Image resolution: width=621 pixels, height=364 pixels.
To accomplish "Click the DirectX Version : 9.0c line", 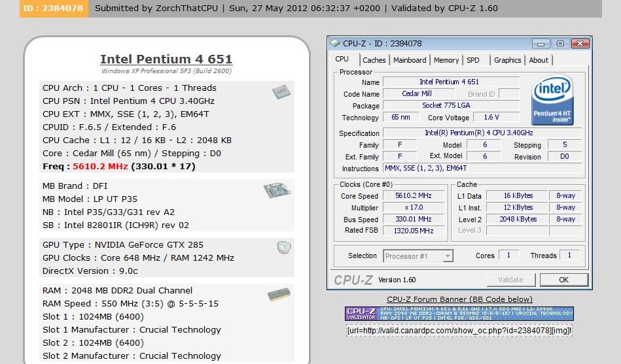I will point(90,271).
